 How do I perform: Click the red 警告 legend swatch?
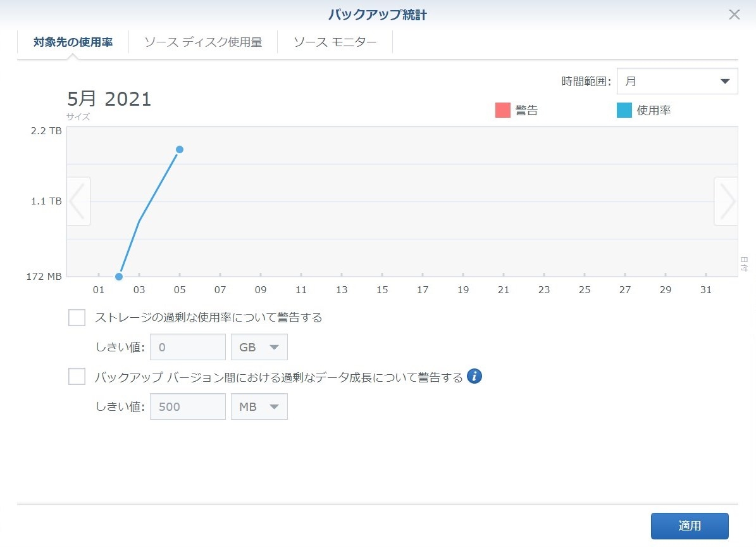click(502, 111)
